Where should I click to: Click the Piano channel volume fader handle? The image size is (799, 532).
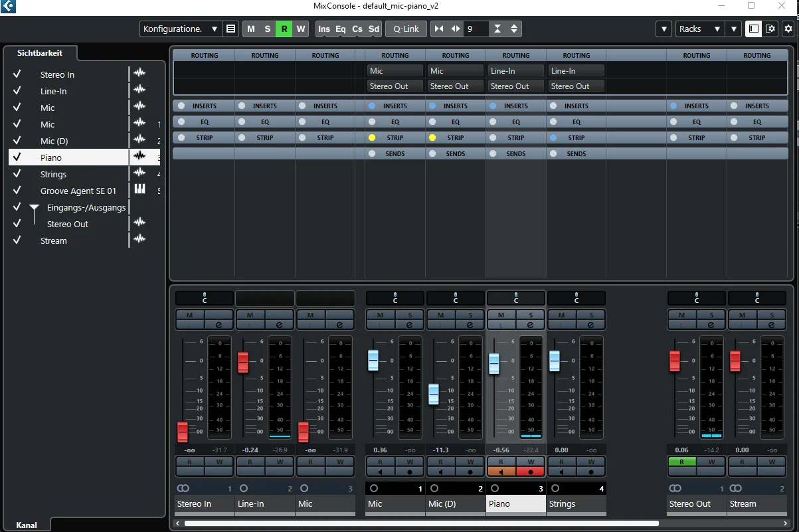[494, 364]
